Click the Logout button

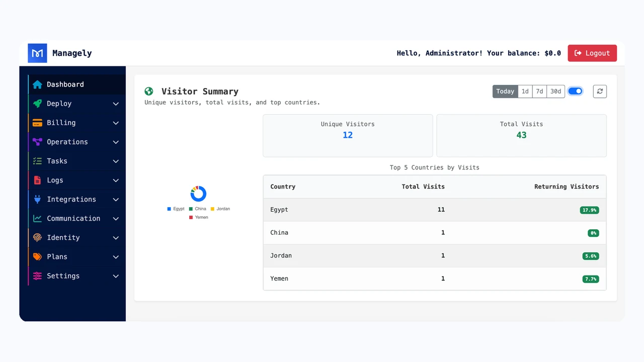tap(592, 53)
